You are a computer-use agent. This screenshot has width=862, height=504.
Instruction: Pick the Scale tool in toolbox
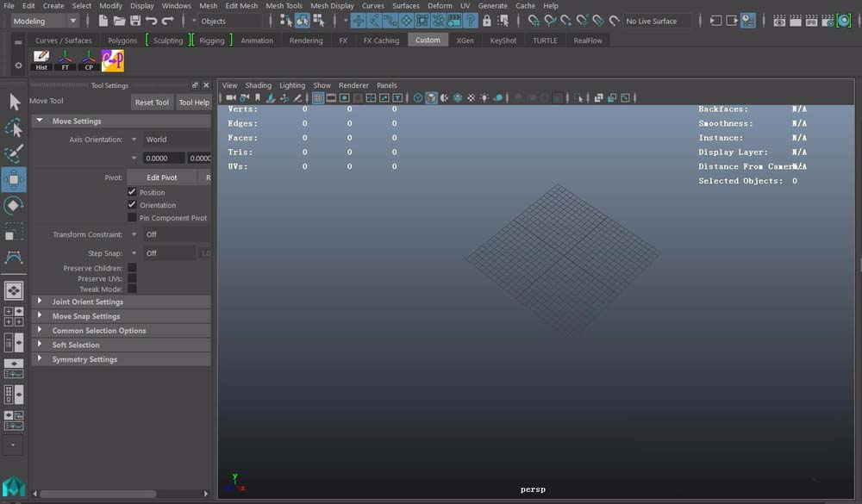pyautogui.click(x=14, y=232)
